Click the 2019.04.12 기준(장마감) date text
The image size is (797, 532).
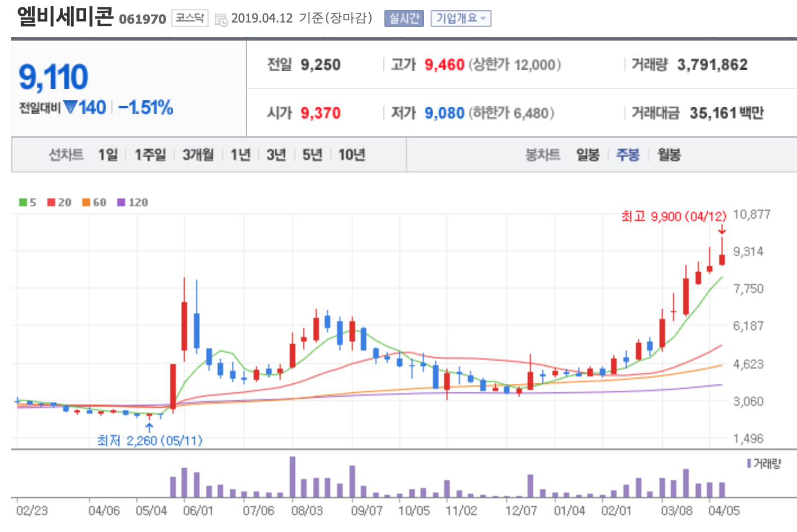point(302,18)
